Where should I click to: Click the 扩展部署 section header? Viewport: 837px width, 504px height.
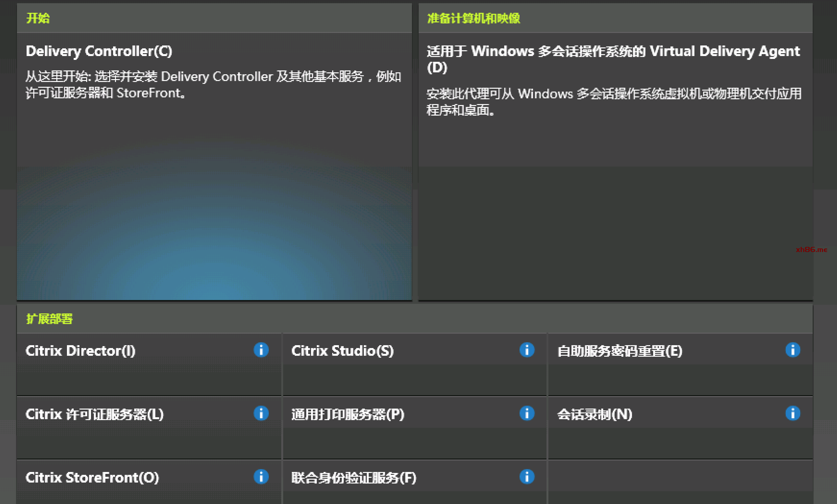[x=50, y=319]
